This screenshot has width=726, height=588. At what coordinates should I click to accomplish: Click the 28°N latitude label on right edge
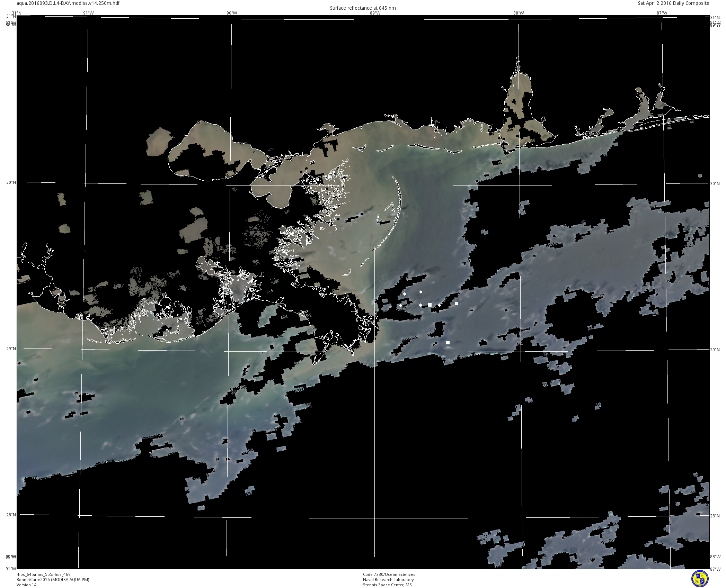point(715,516)
